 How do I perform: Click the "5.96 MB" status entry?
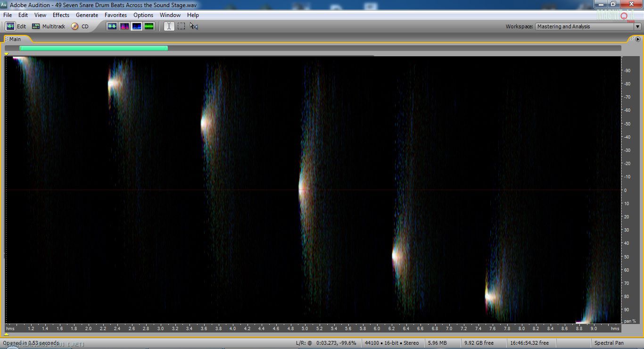437,343
